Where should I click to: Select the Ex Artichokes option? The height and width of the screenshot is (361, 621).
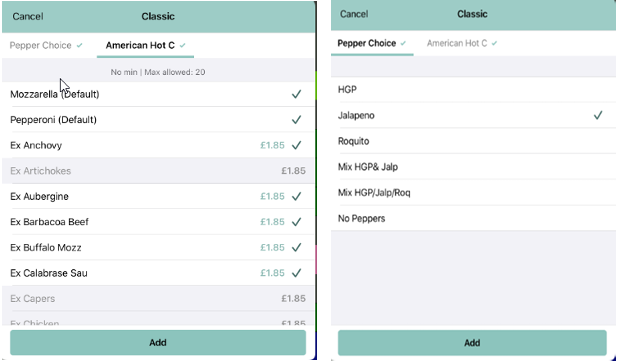(x=158, y=171)
